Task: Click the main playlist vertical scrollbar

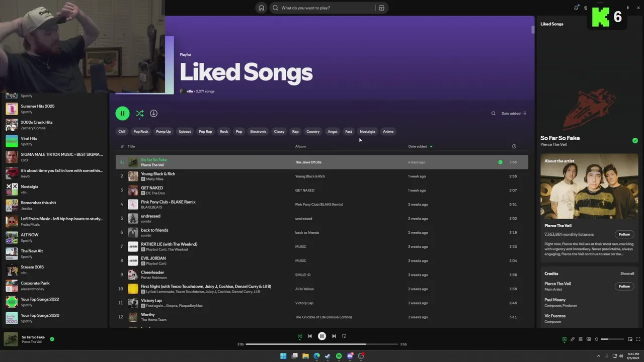Action: (x=533, y=30)
